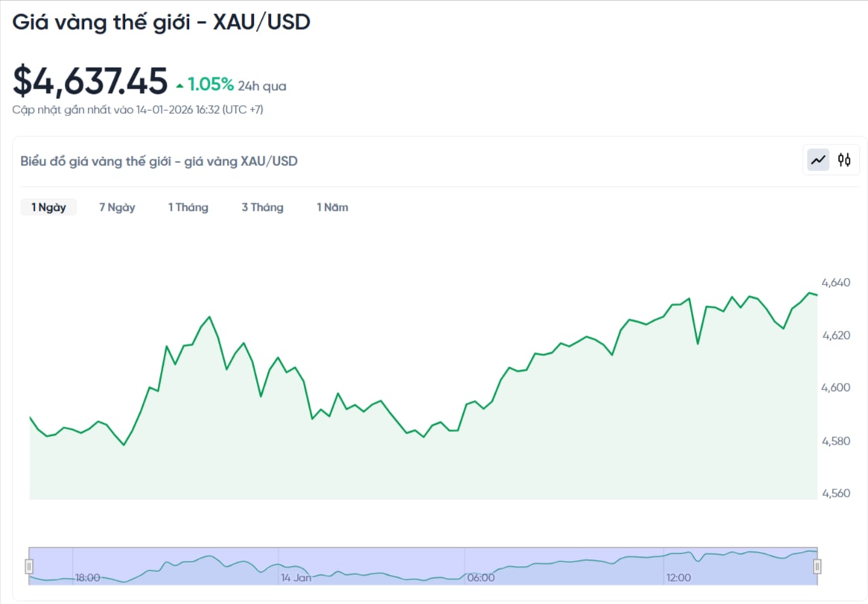The image size is (868, 604).
Task: Switch chart to 1 Năm range
Action: pos(332,207)
